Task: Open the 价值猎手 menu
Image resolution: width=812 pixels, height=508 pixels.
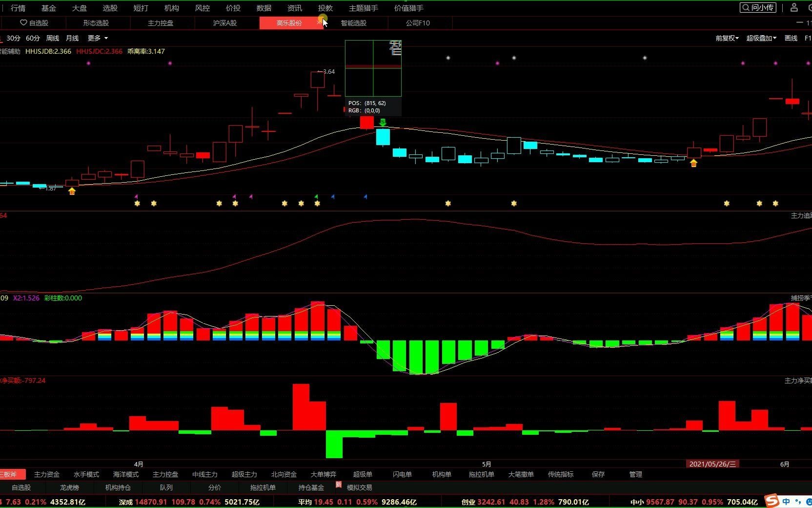Action: [x=409, y=8]
